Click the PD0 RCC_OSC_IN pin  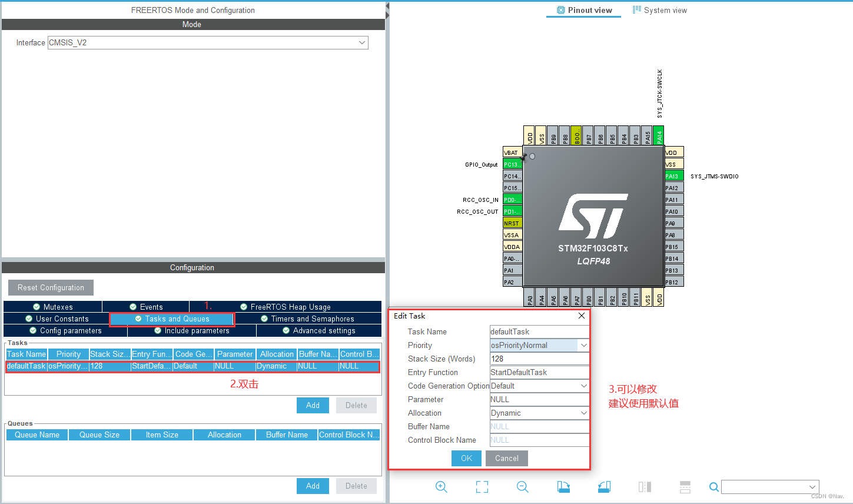(512, 200)
